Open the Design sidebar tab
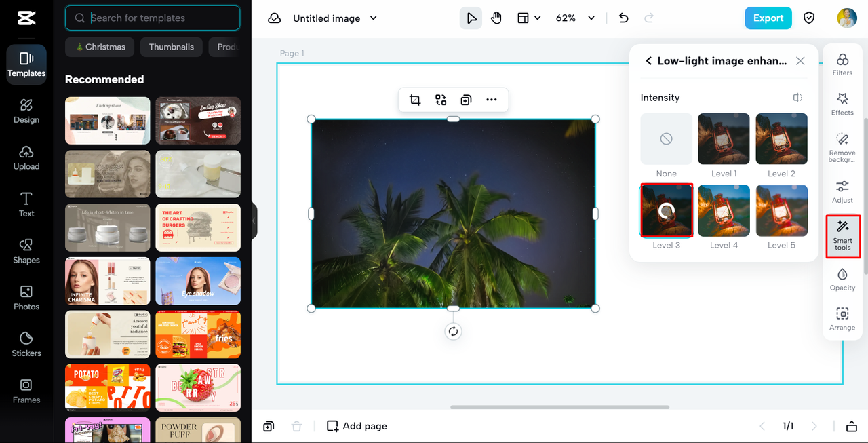Screen dimensions: 868x443 click(x=26, y=111)
